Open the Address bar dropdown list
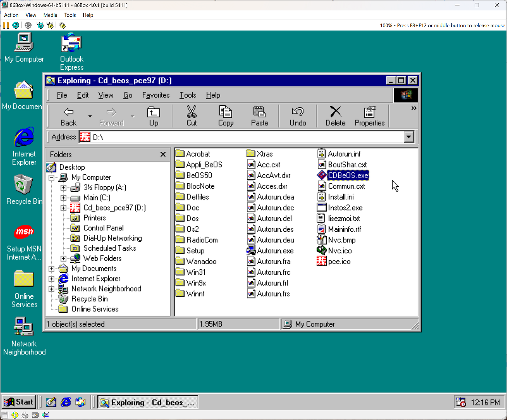 [x=409, y=137]
